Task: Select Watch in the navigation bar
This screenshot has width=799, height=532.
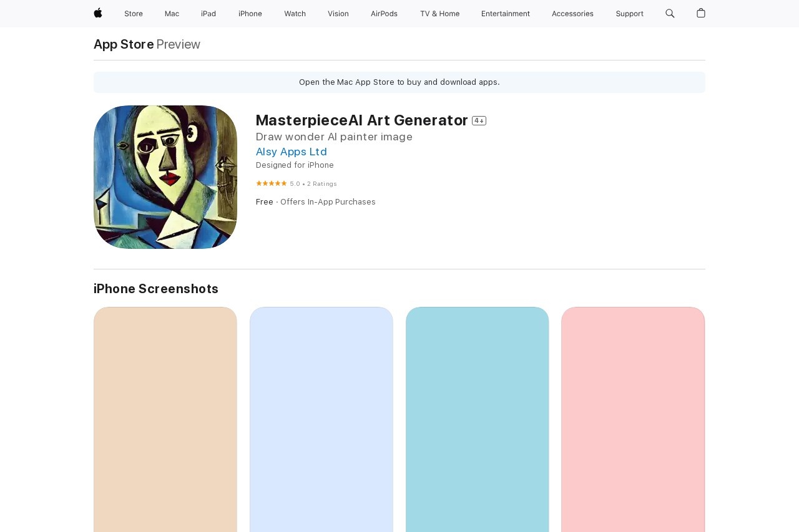Action: tap(295, 14)
